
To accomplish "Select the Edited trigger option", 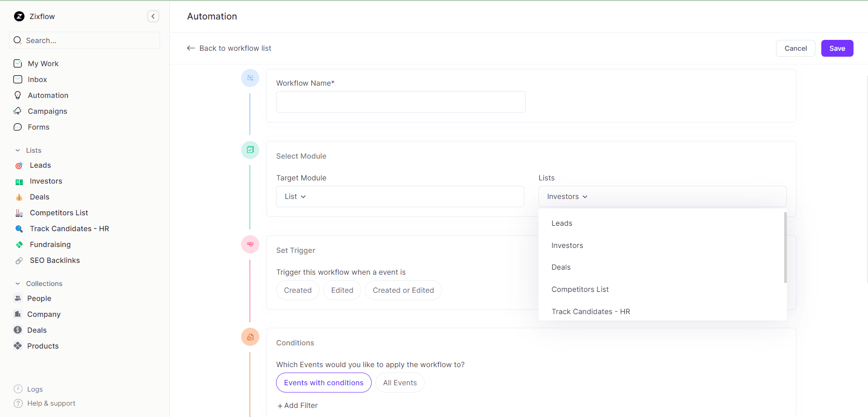I will (x=342, y=290).
